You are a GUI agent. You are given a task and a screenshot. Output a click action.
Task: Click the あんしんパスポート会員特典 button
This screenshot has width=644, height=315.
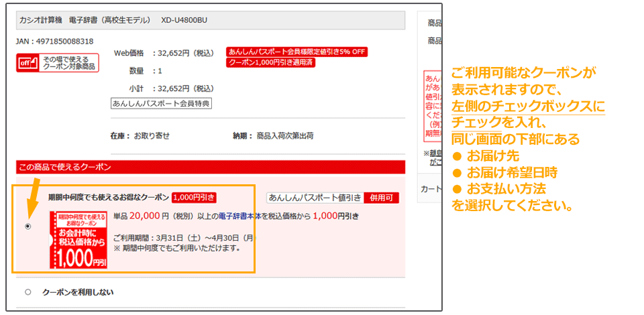pos(162,103)
